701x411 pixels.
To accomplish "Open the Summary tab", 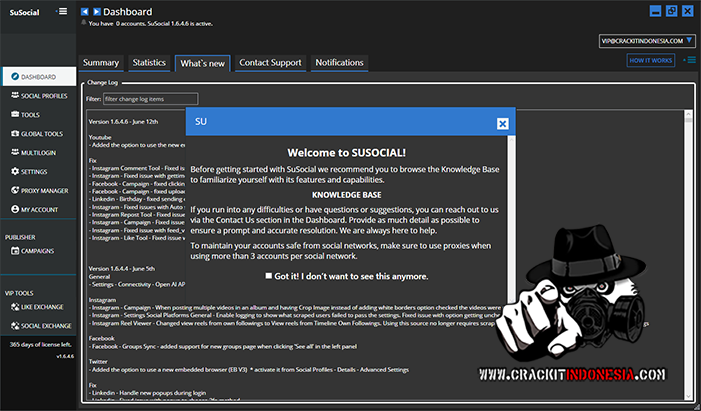I will 101,63.
